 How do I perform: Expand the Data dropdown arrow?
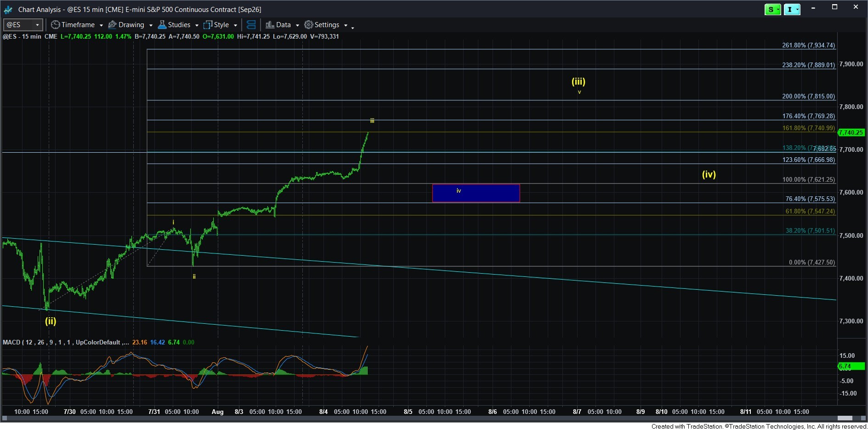(297, 25)
